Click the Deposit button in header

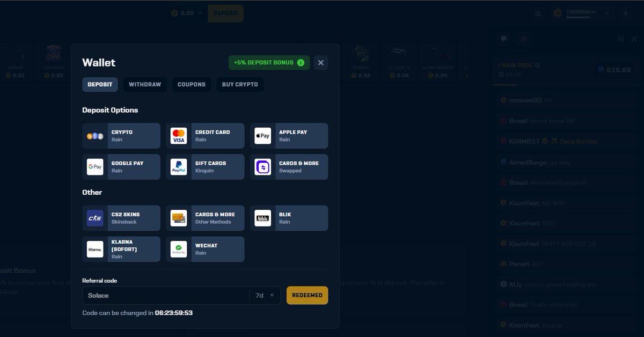[x=225, y=13]
